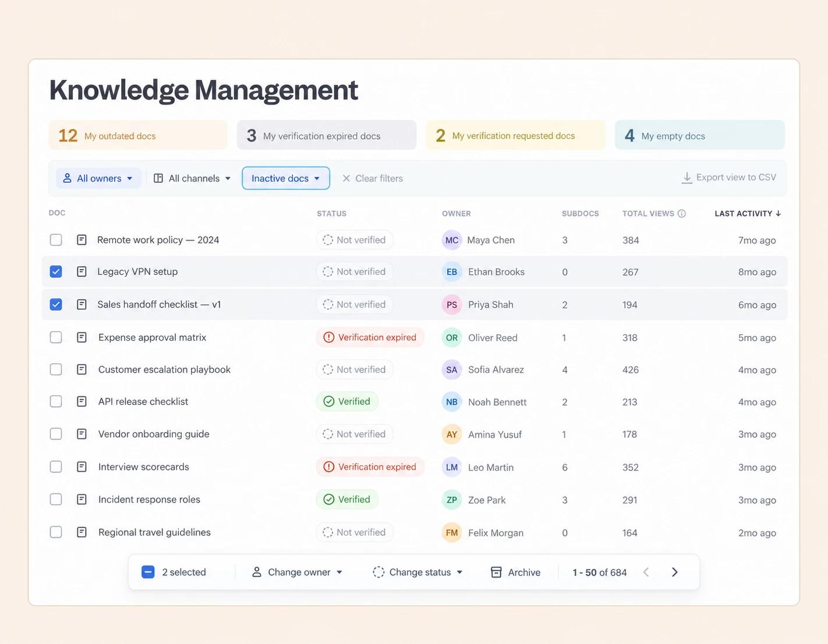Click Verification expired badge for Interview scorecards

click(370, 467)
